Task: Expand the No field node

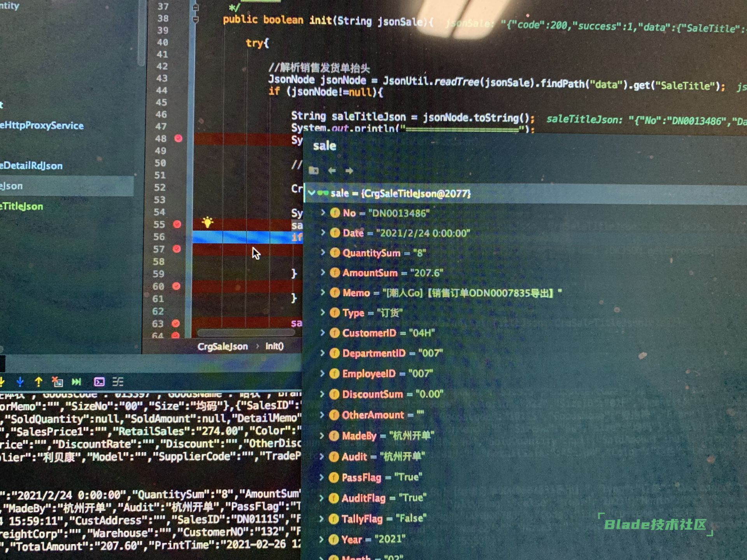Action: pos(323,212)
